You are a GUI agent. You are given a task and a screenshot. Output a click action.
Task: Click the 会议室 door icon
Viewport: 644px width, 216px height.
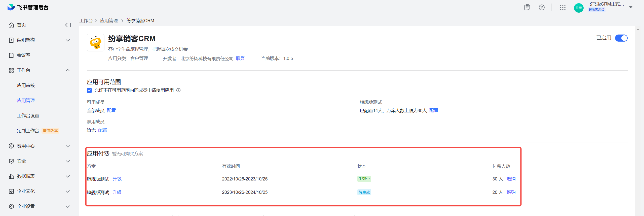11,55
